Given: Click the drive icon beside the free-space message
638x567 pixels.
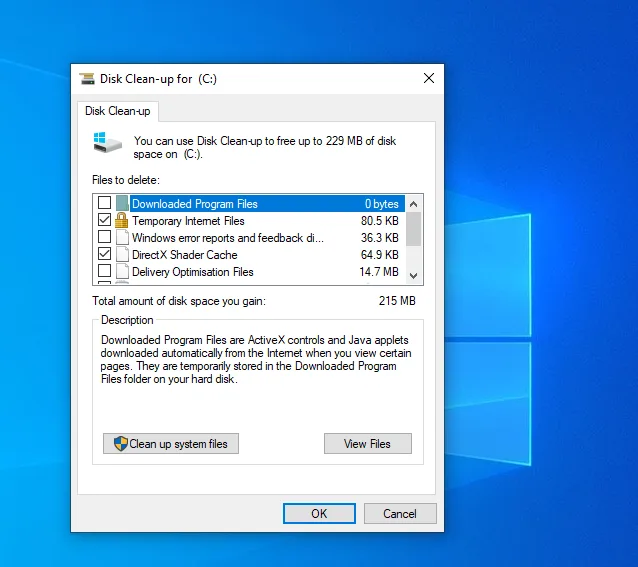Looking at the screenshot, I should pyautogui.click(x=107, y=142).
